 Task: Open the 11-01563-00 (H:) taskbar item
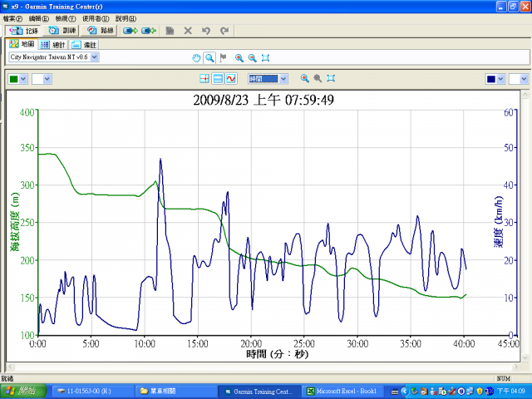(92, 392)
